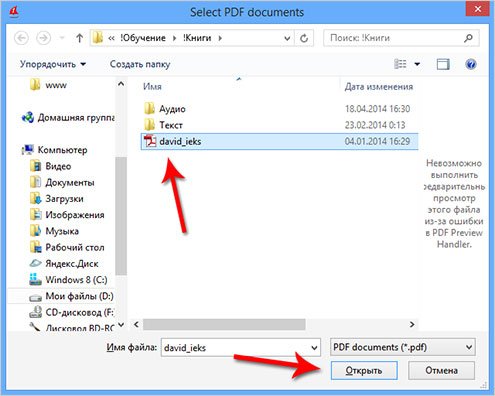Select Компьютер in navigation tree

tap(62, 150)
